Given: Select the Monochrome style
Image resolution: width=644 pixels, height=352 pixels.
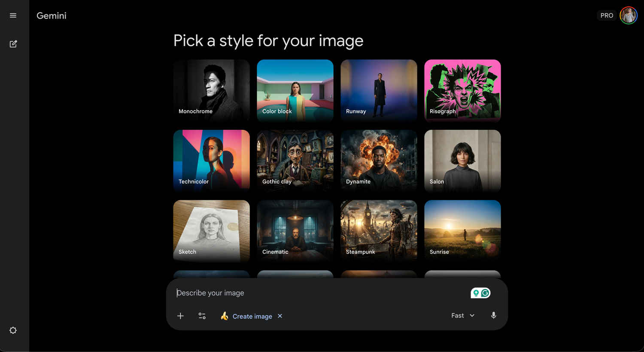Looking at the screenshot, I should (x=211, y=90).
